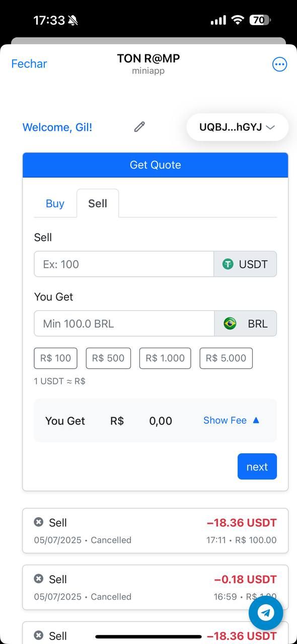Tap Fechar to close the miniapp
This screenshot has width=297, height=644.
(29, 64)
